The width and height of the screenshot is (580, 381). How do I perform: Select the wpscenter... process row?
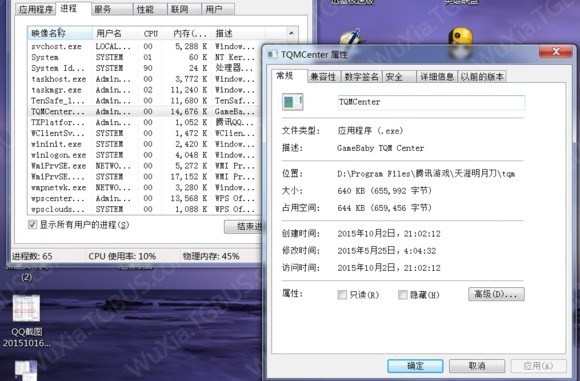[144, 198]
